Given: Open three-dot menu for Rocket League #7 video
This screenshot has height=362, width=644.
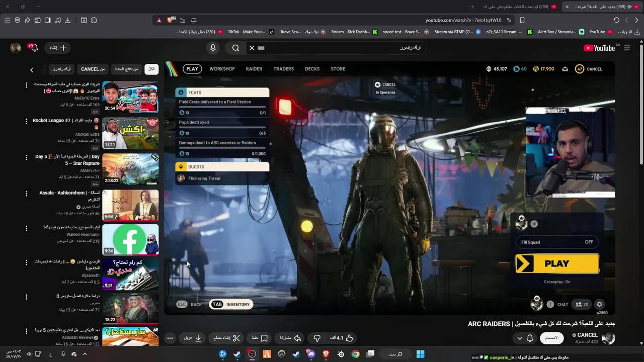Looking at the screenshot, I should tap(26, 121).
